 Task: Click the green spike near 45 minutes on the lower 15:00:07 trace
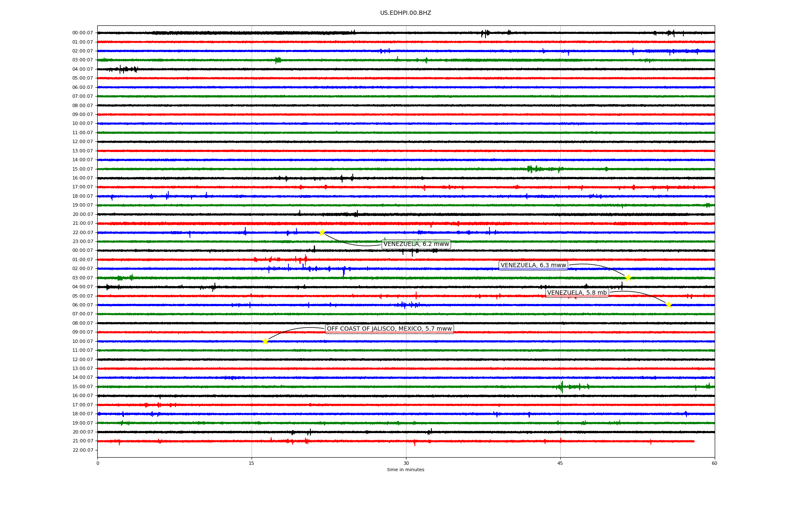pos(562,387)
